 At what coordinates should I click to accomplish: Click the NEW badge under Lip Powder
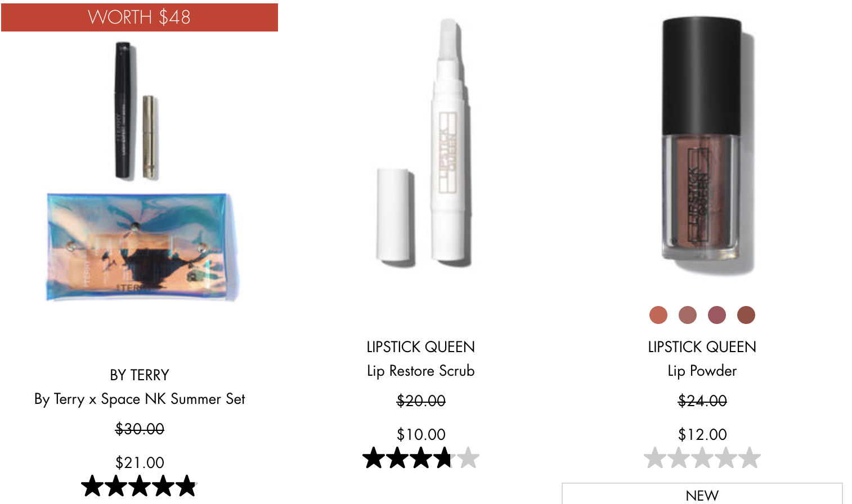tap(702, 494)
